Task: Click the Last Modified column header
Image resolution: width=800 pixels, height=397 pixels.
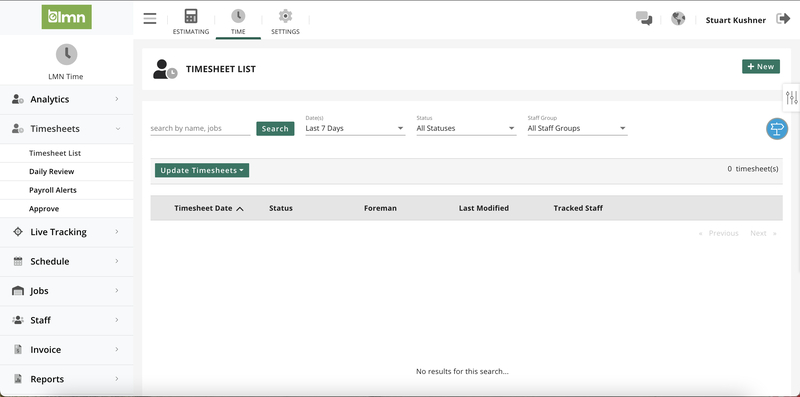Action: click(484, 208)
